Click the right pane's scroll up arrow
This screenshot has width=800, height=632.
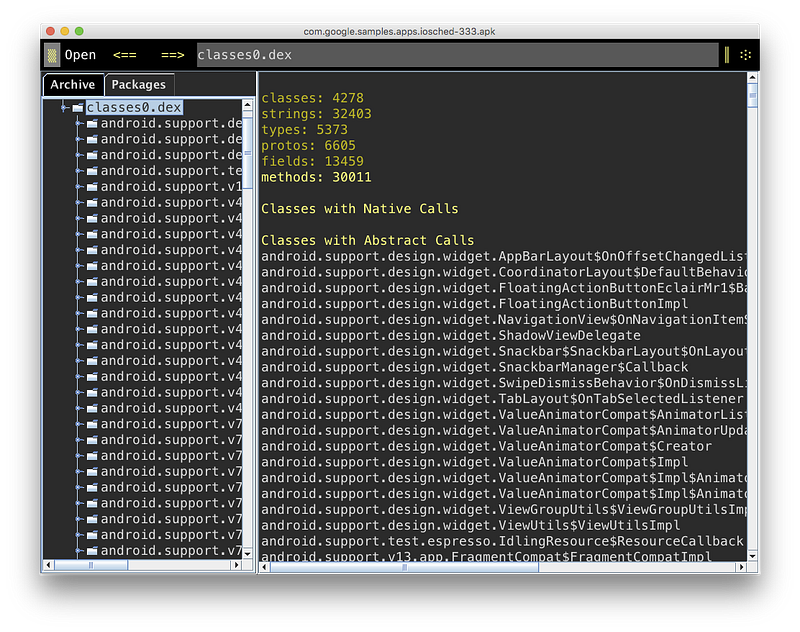point(752,78)
